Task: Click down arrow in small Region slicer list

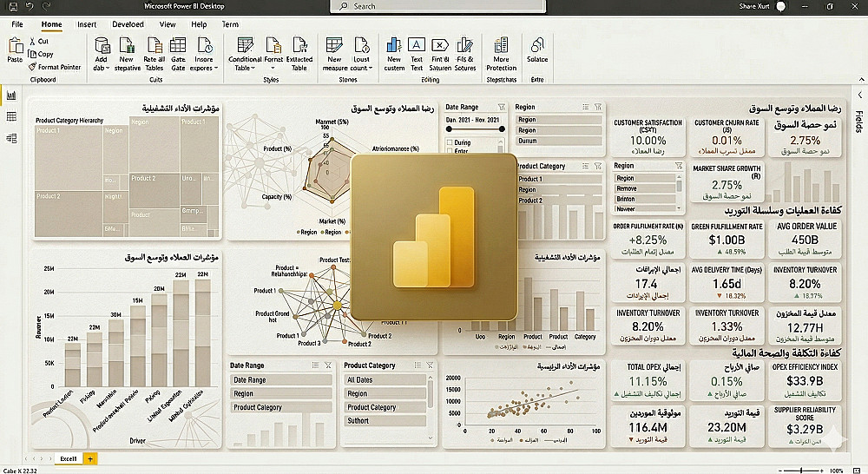Action: (679, 208)
